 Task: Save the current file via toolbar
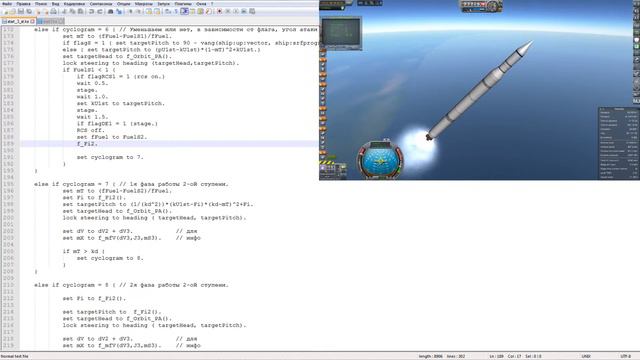pyautogui.click(x=21, y=11)
